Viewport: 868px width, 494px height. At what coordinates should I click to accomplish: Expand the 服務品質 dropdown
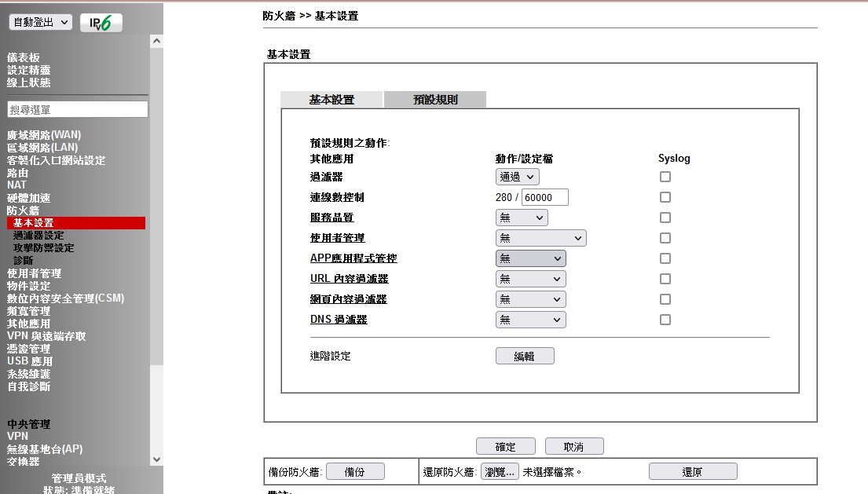522,218
